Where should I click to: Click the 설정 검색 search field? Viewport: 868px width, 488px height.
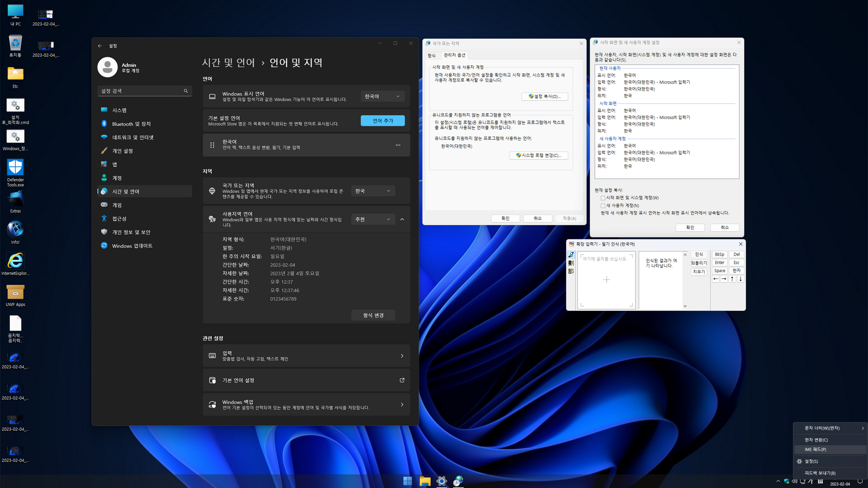[144, 91]
